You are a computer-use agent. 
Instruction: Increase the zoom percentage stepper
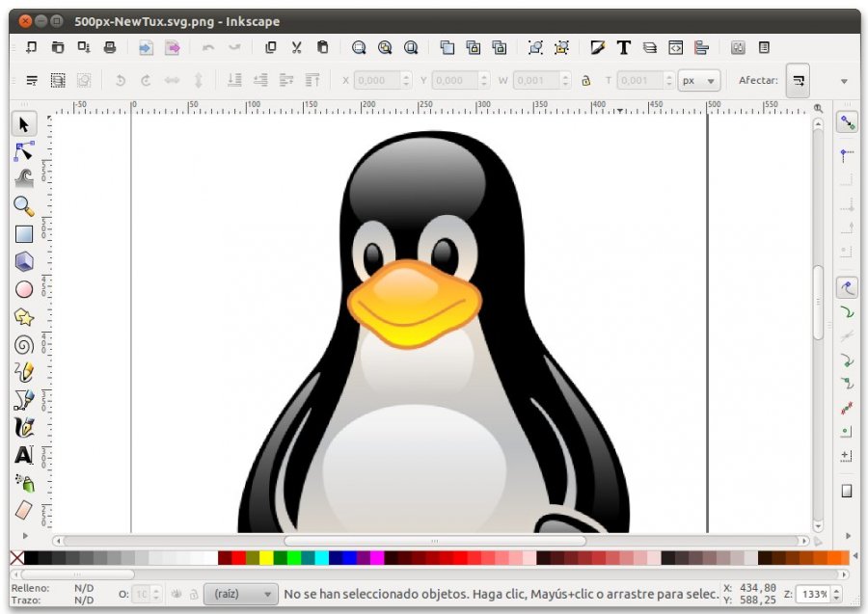836,591
